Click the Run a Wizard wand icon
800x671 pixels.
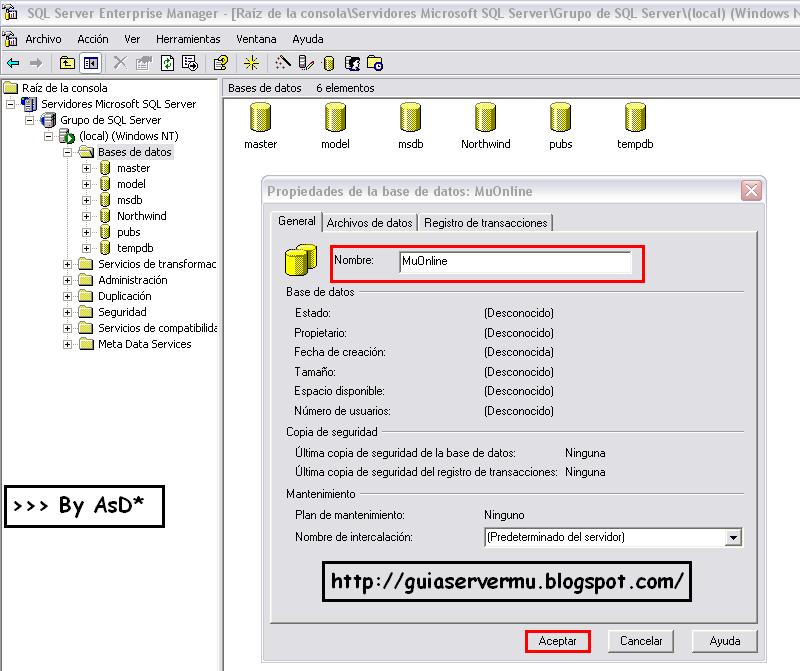(283, 63)
